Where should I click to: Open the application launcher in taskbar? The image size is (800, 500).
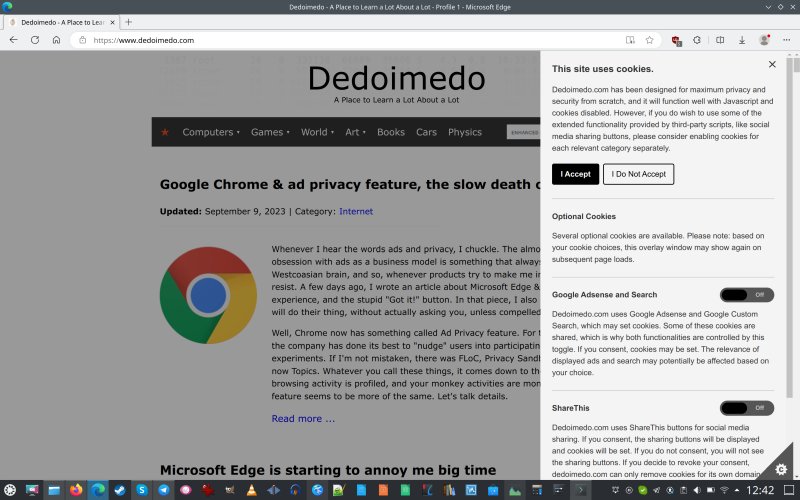(x=10, y=490)
